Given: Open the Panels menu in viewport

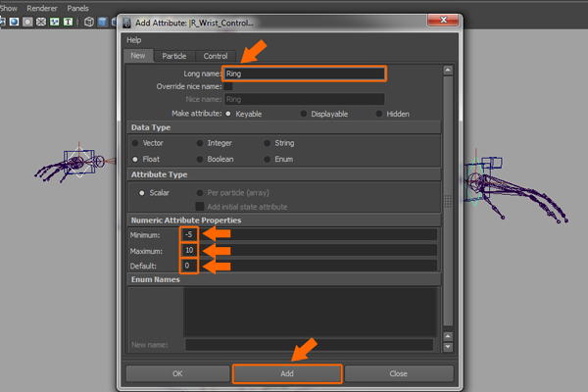Looking at the screenshot, I should [x=77, y=8].
